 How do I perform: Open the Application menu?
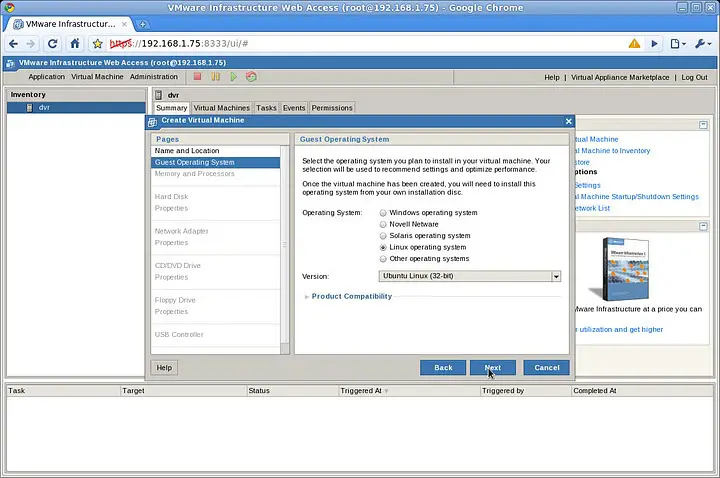tap(46, 77)
